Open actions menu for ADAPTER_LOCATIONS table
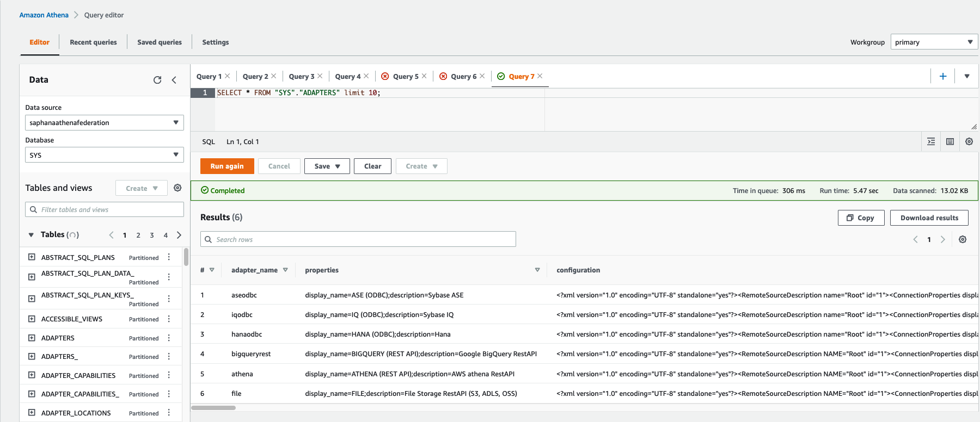The image size is (980, 422). pyautogui.click(x=169, y=413)
